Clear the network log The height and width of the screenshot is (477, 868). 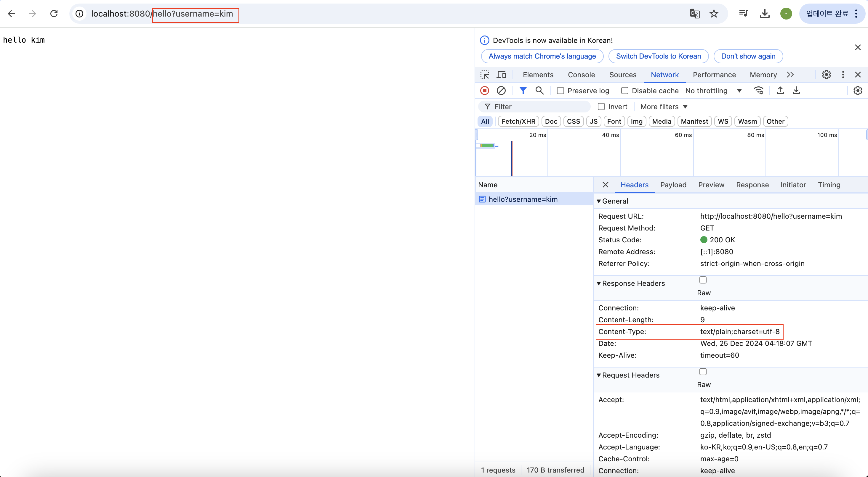click(x=501, y=91)
